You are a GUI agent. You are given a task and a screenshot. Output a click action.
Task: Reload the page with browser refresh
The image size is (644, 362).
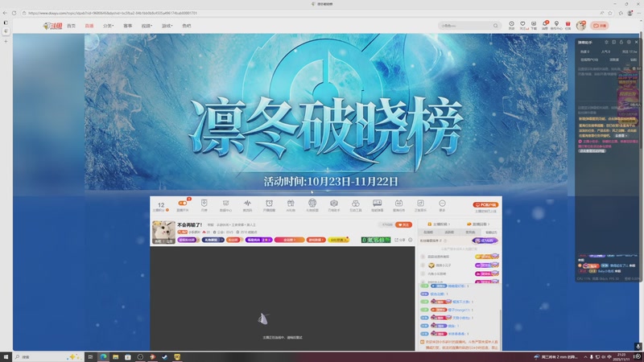(14, 13)
